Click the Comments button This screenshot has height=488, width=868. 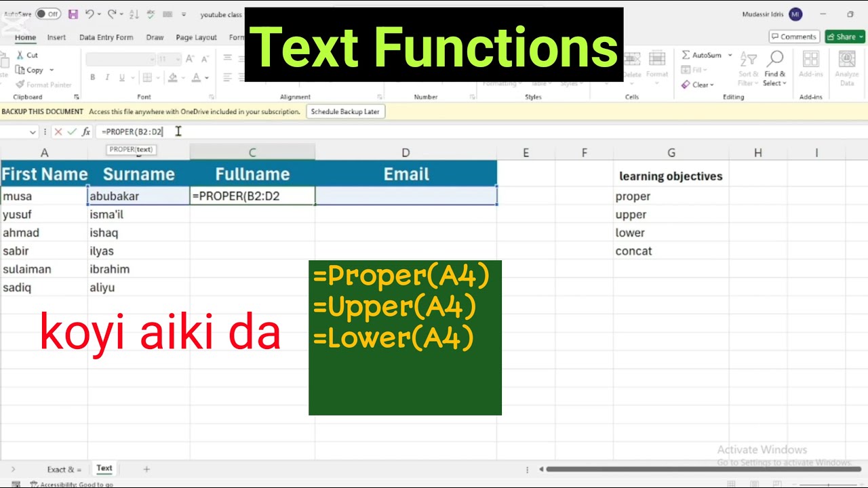[x=794, y=37]
